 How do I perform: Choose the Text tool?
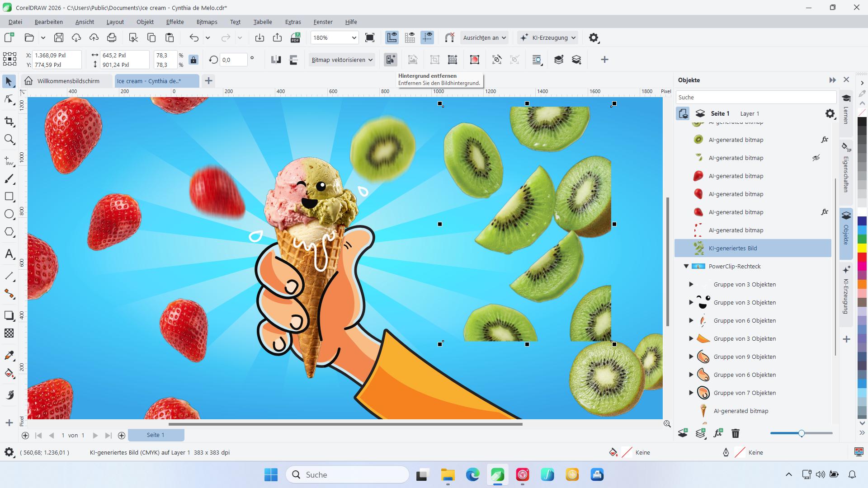pyautogui.click(x=9, y=254)
